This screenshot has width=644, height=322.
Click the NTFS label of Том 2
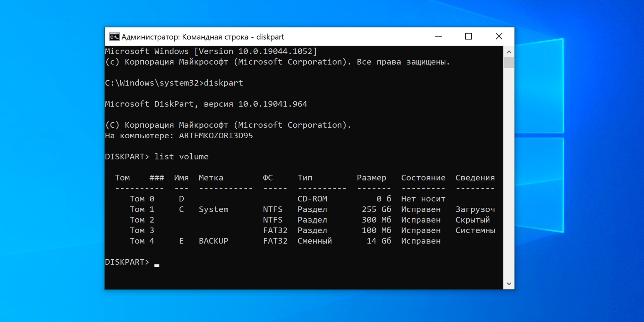click(272, 220)
